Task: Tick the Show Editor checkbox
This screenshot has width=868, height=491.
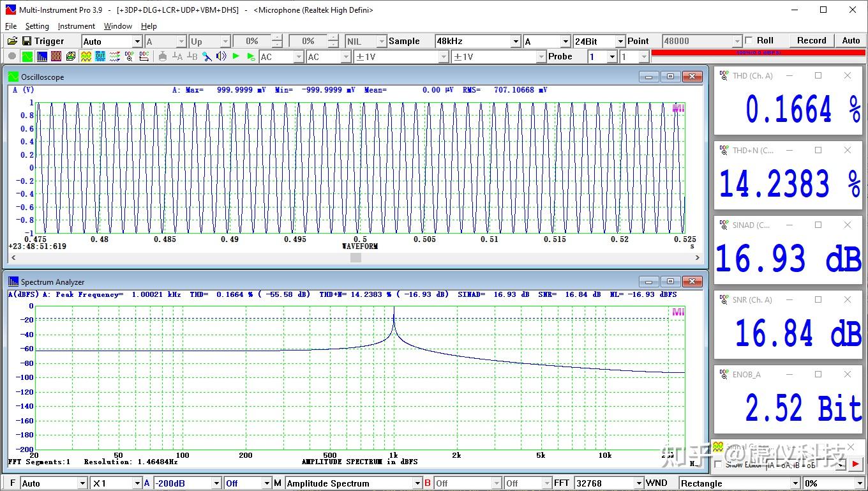Action: tap(718, 464)
